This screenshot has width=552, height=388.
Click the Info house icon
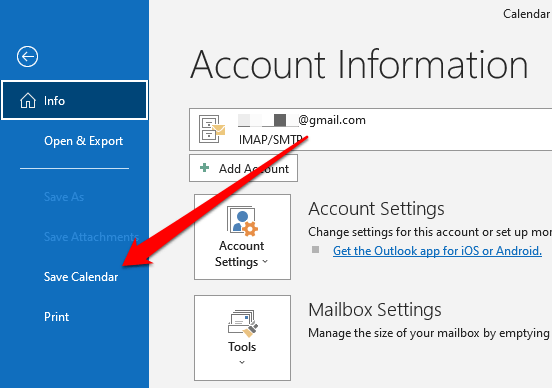(x=28, y=101)
